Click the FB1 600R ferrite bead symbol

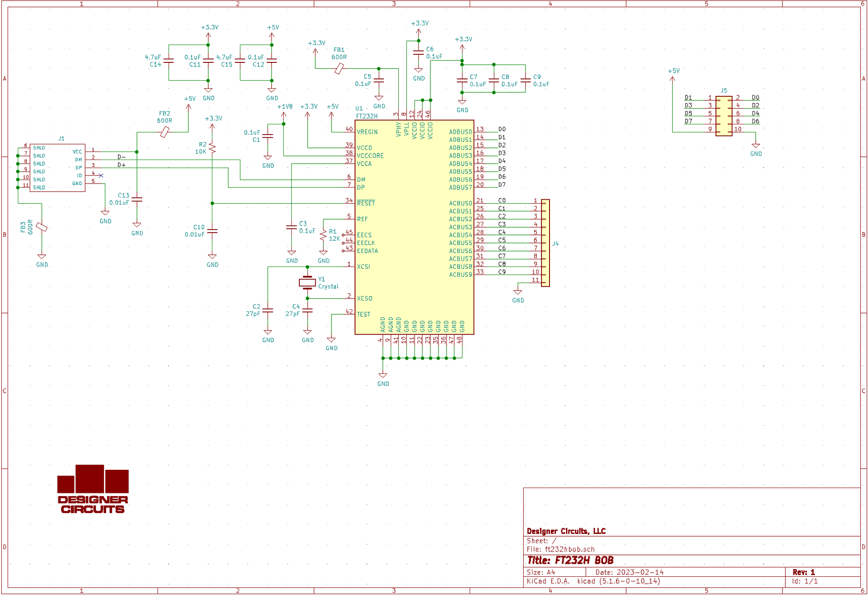click(x=339, y=69)
